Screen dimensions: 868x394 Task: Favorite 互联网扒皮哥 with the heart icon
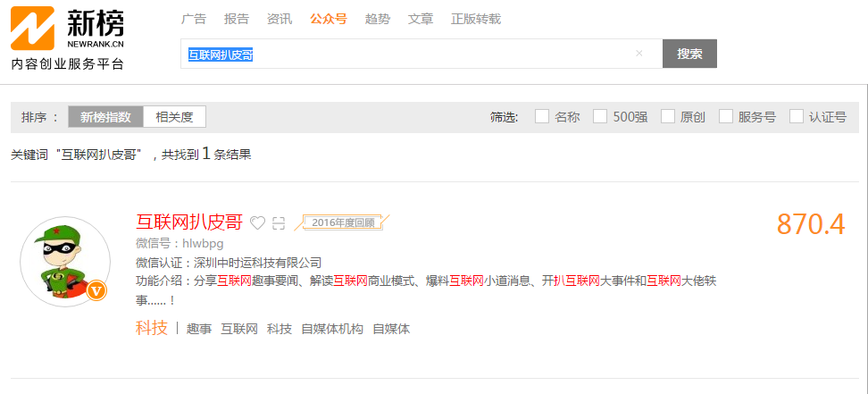click(x=257, y=223)
